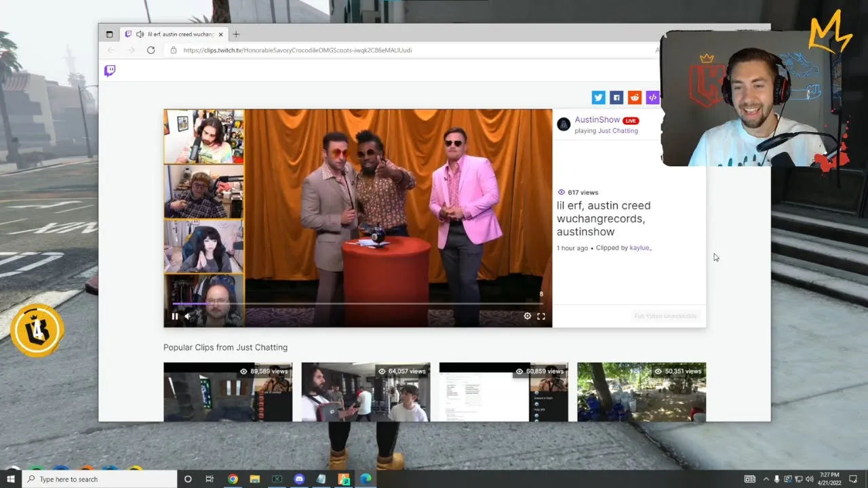Click AustinShow channel avatar

tap(564, 124)
